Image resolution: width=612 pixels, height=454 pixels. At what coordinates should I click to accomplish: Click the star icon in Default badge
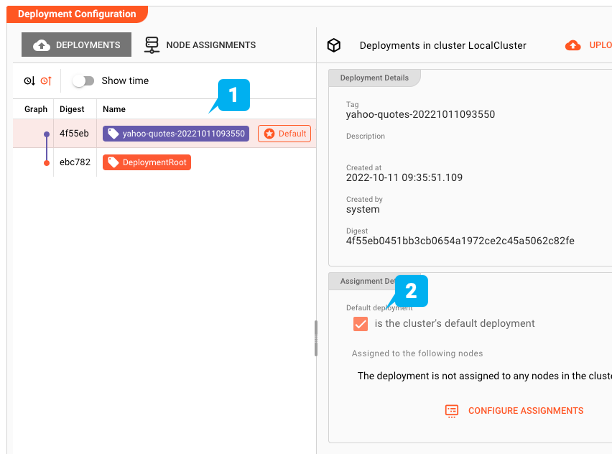tap(268, 133)
